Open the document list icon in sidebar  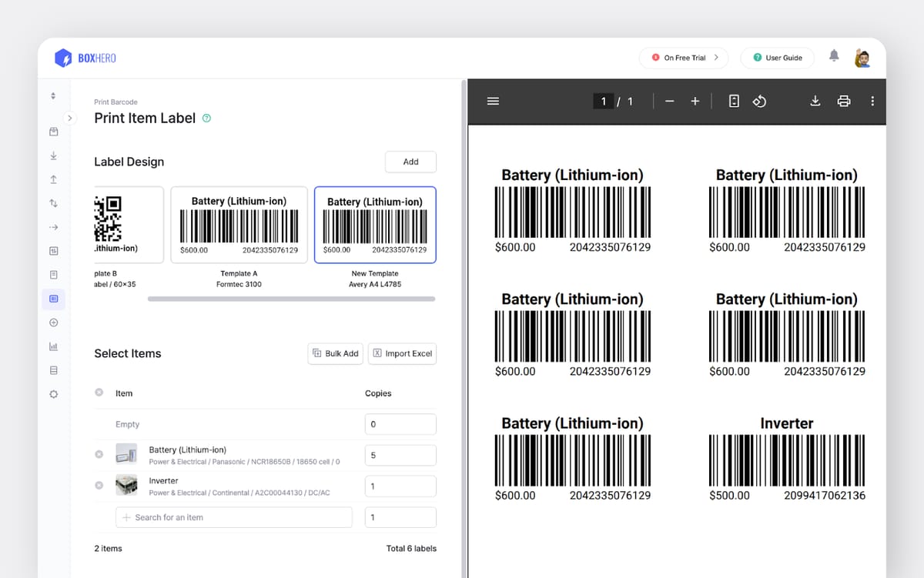coord(53,275)
